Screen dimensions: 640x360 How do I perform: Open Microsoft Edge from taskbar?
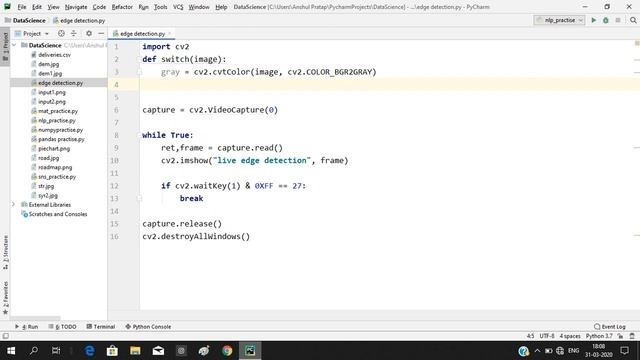89,351
